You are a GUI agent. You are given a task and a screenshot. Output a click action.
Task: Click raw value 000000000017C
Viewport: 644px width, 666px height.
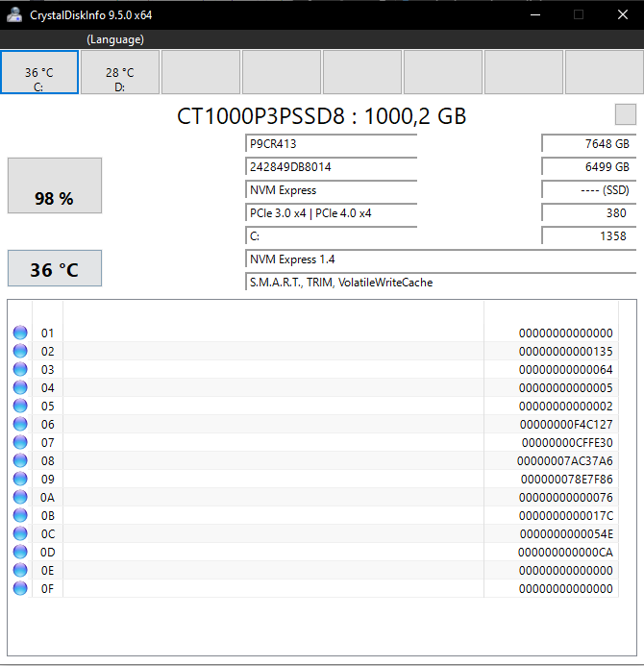tap(566, 516)
